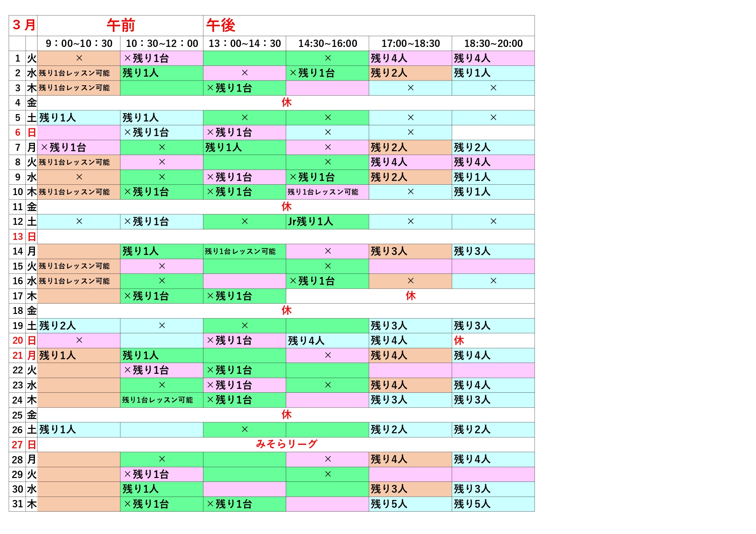The image size is (756, 534).
Task: Click "残り2人" at 9:00 on the 19th
Action: click(x=57, y=326)
